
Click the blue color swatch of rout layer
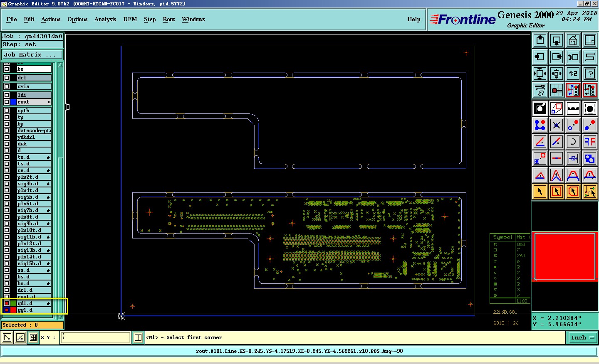tap(13, 102)
